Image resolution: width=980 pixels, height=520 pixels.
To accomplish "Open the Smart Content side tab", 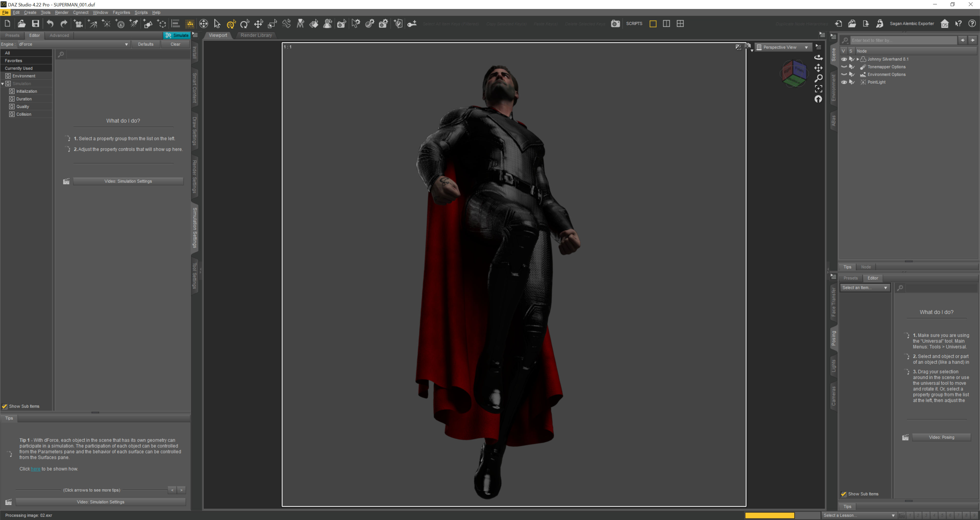I will (194, 88).
